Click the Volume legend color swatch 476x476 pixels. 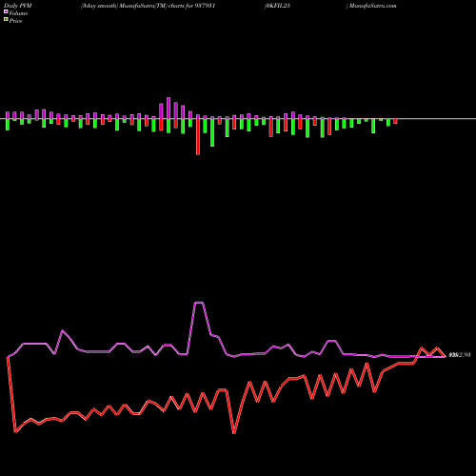pos(6,12)
